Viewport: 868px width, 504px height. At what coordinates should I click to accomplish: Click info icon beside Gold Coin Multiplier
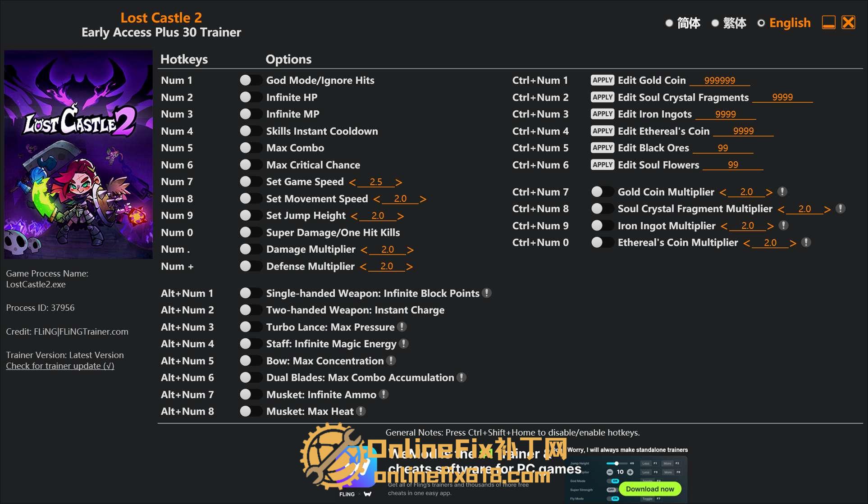[x=782, y=191]
